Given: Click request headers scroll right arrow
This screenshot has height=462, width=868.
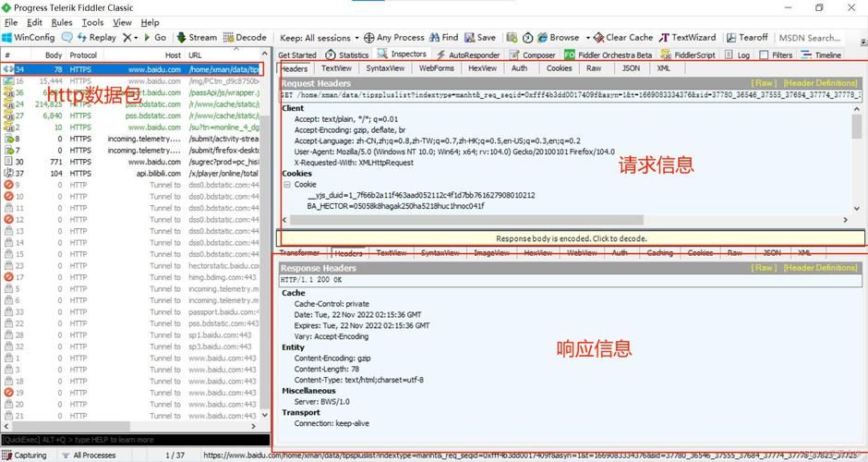Looking at the screenshot, I should pos(845,220).
